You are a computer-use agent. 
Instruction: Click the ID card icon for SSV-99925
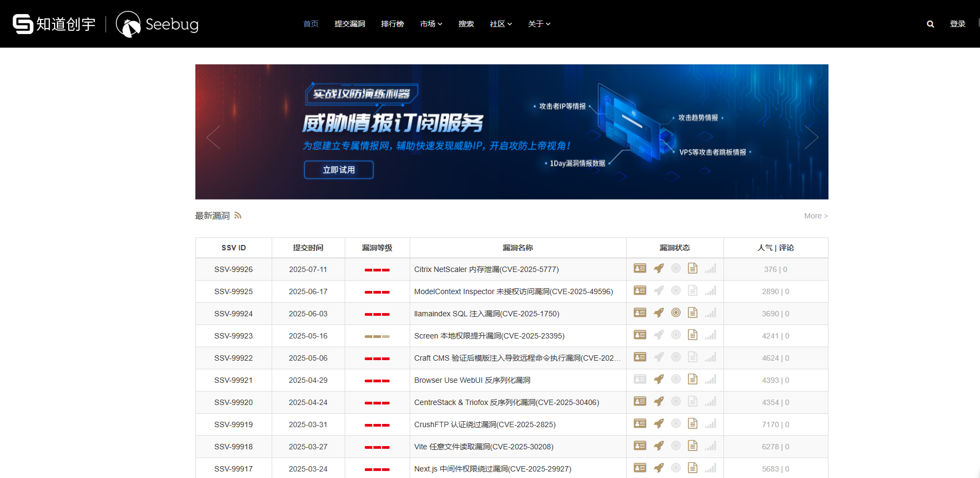coord(640,291)
